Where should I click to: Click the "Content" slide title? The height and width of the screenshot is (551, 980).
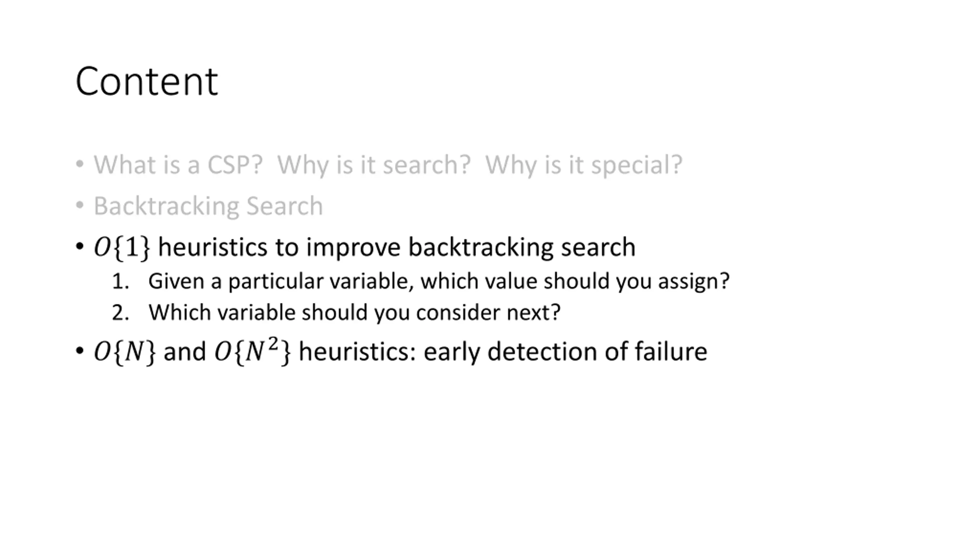[x=147, y=82]
